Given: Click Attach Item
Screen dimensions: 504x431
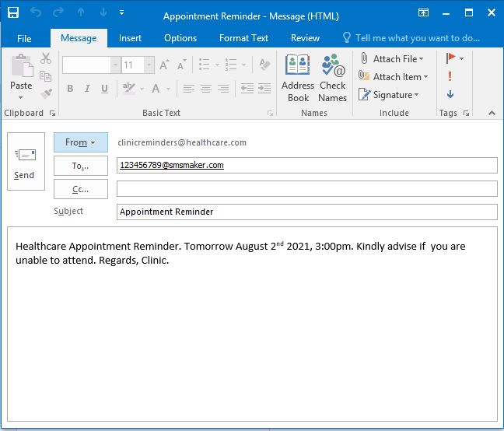Looking at the screenshot, I should 394,77.
